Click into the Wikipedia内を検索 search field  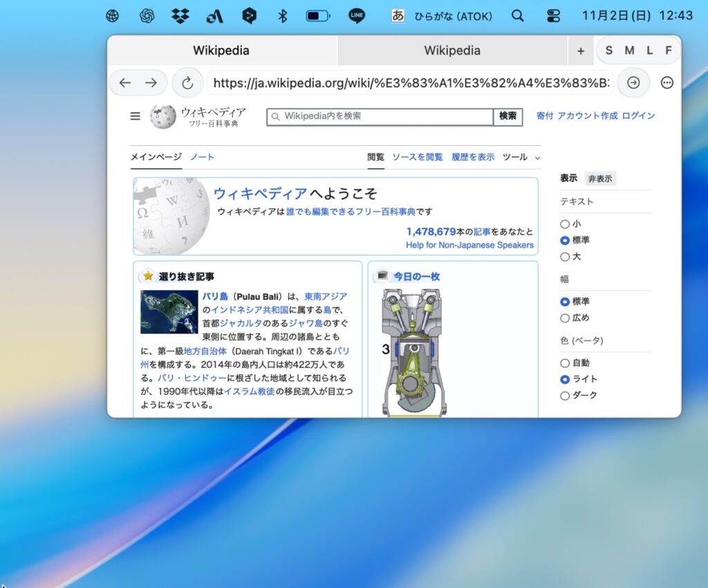coord(380,116)
